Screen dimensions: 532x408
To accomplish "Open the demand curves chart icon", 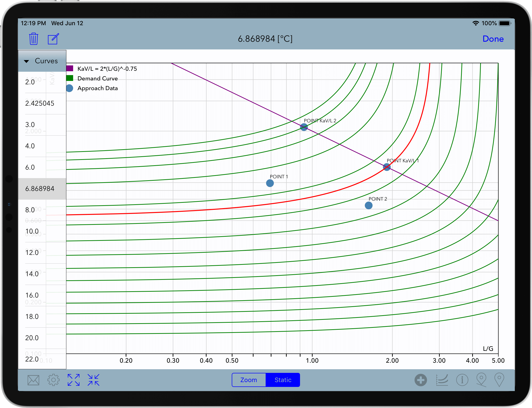I will pyautogui.click(x=442, y=380).
